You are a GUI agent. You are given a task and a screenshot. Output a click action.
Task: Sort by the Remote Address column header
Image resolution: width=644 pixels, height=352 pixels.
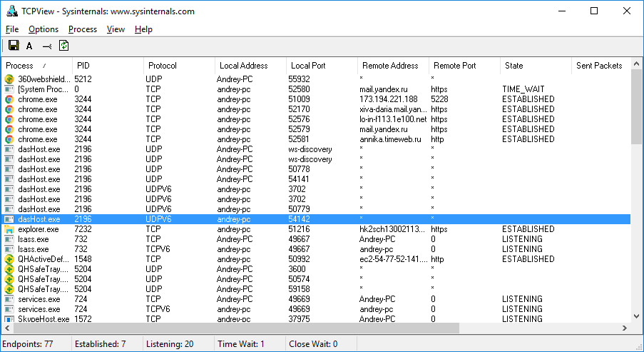tap(392, 66)
